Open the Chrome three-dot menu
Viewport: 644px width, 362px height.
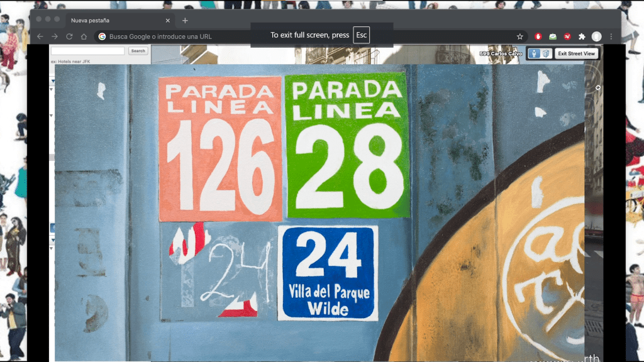[x=611, y=36]
